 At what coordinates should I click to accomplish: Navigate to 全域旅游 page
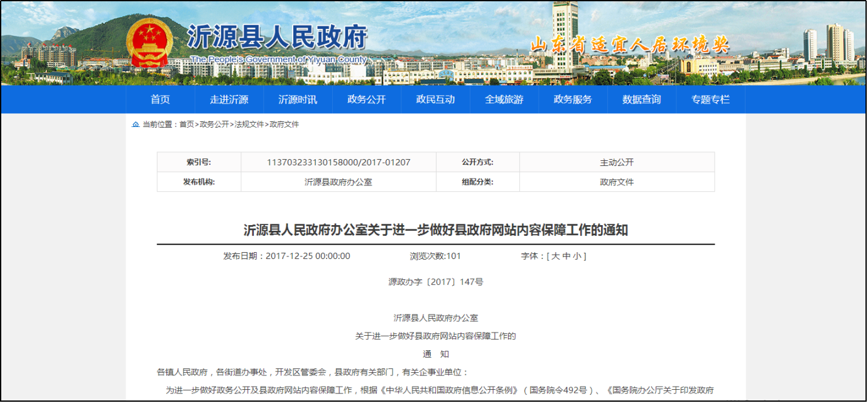504,99
